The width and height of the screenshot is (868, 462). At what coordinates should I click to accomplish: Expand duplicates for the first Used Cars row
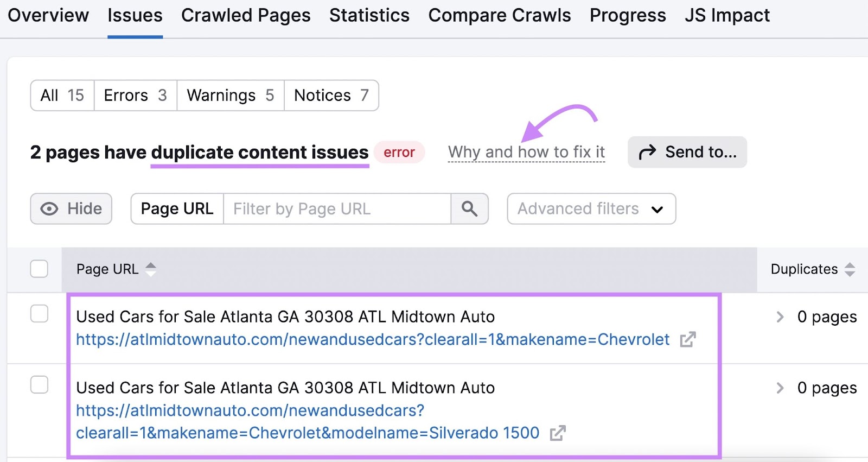coord(780,317)
